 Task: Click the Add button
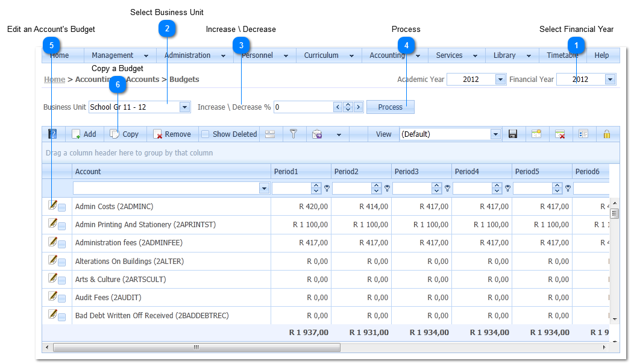point(84,134)
